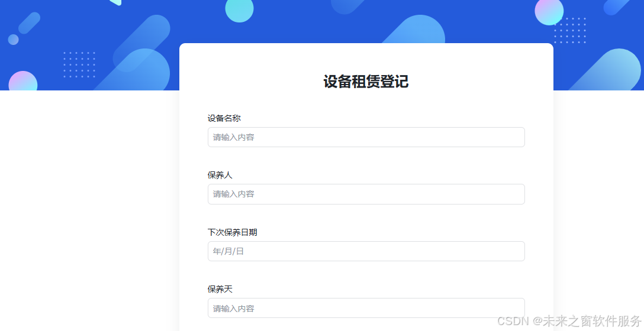Open the 下次保养日期 date field

coord(366,251)
